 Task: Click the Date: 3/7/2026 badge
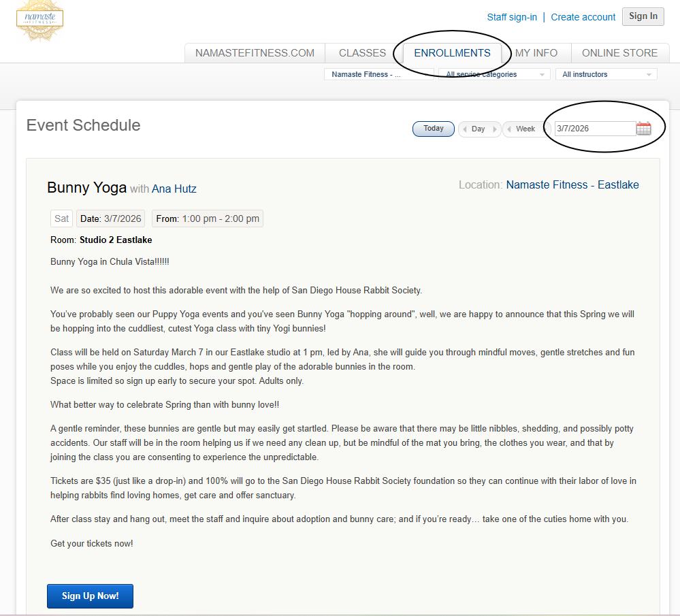pos(110,218)
